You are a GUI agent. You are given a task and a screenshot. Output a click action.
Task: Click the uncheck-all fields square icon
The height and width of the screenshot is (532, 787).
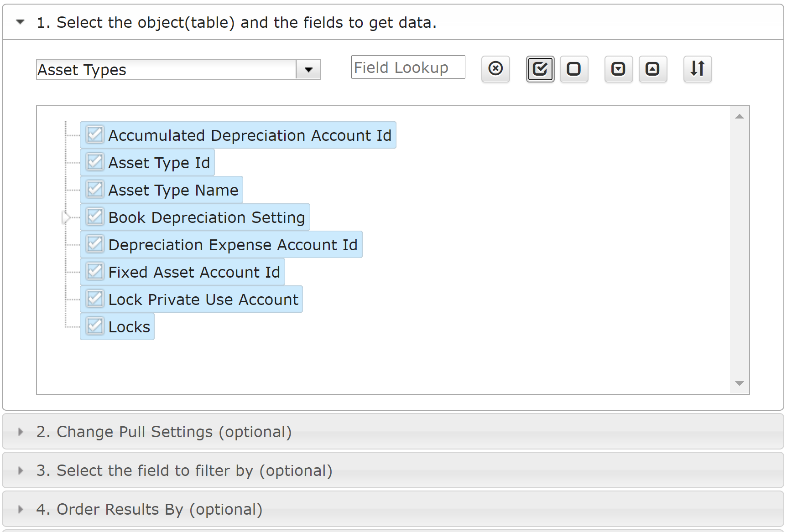click(574, 69)
